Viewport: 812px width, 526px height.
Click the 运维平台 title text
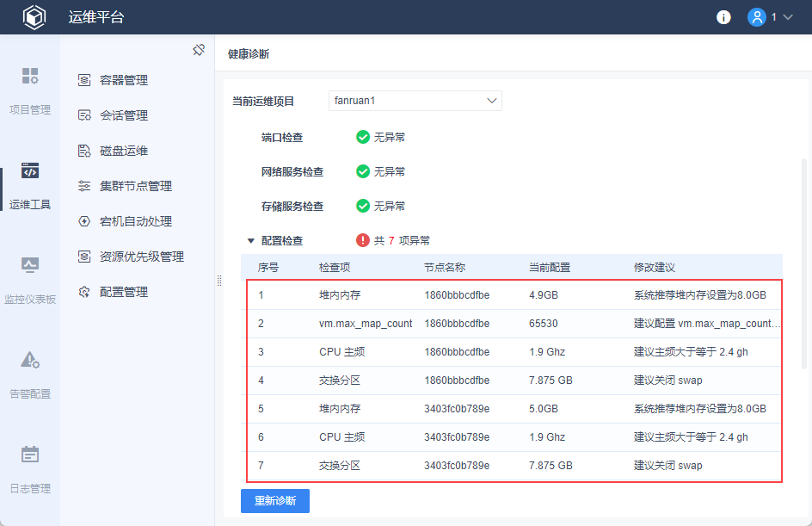[96, 17]
